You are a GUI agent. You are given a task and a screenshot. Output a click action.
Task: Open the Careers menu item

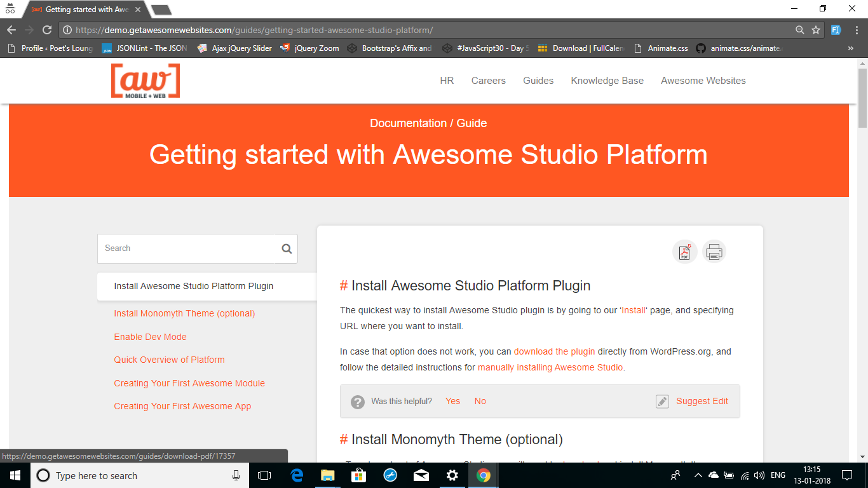coord(489,81)
